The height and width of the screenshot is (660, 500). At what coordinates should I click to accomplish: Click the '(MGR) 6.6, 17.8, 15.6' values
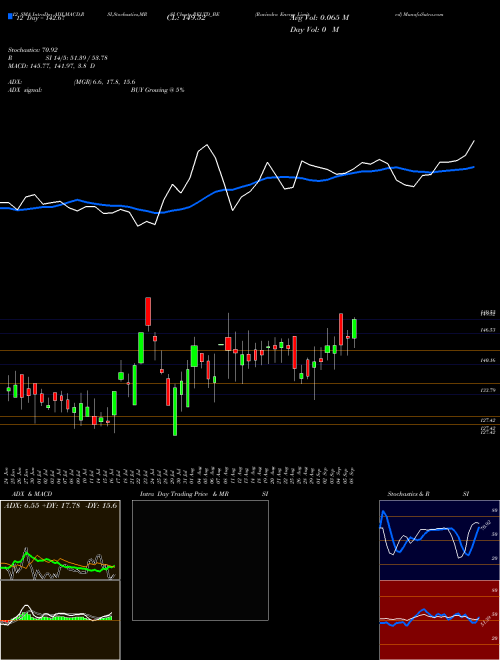click(x=104, y=82)
